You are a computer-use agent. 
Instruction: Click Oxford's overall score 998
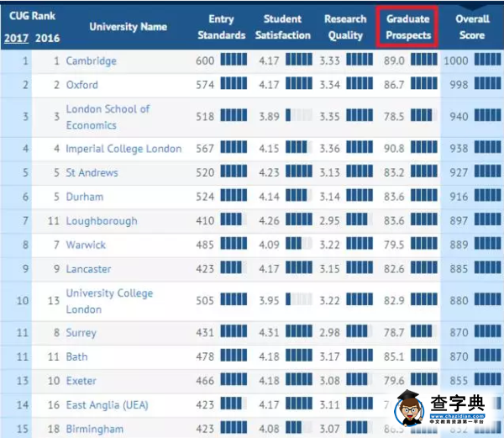(459, 85)
